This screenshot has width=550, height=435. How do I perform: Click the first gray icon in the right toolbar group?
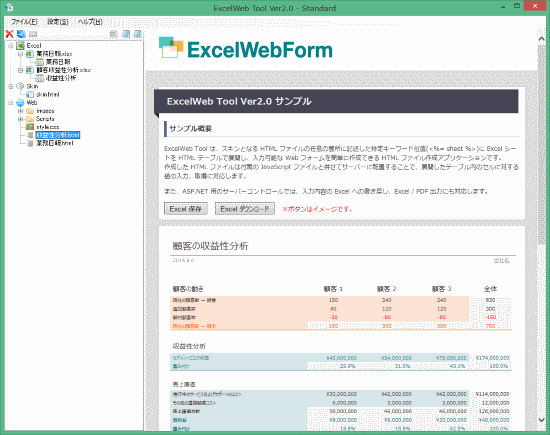click(x=114, y=34)
